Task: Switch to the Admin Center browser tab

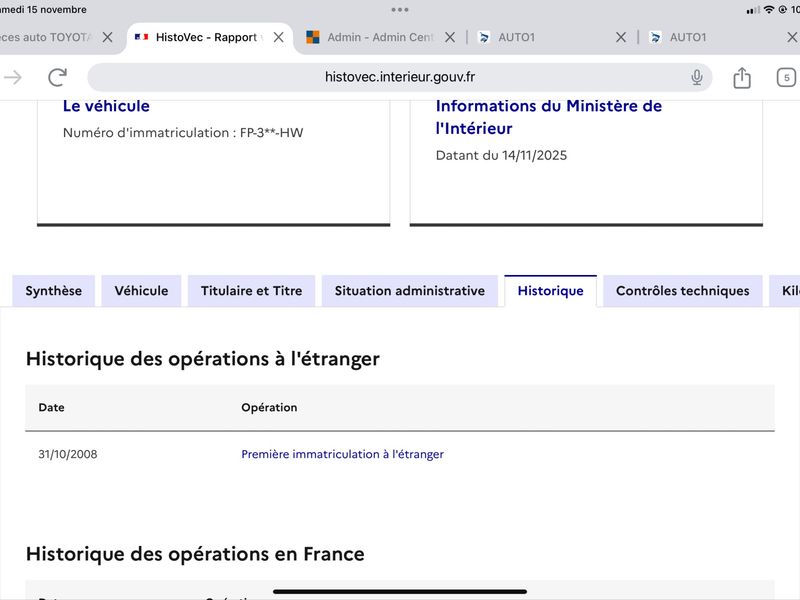Action: click(375, 37)
